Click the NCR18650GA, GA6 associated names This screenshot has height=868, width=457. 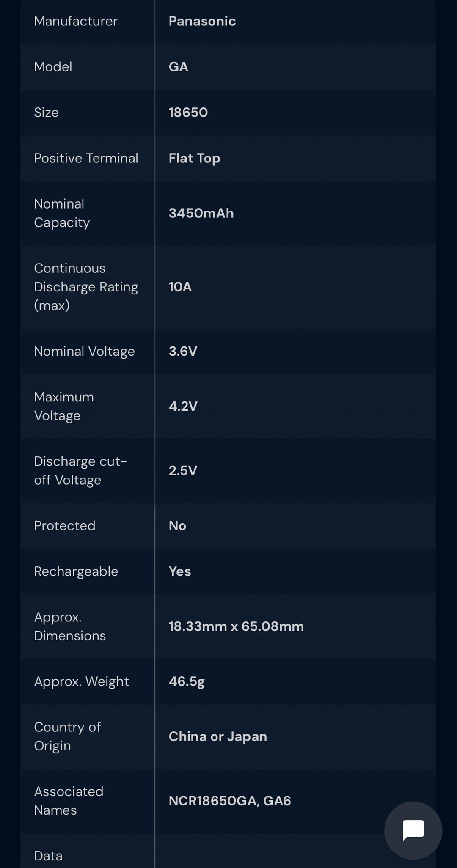tap(230, 801)
